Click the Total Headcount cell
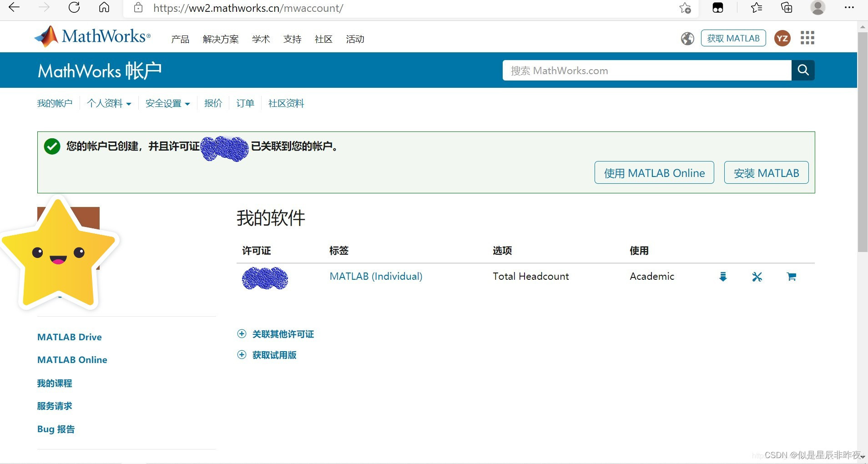868x464 pixels. click(531, 277)
